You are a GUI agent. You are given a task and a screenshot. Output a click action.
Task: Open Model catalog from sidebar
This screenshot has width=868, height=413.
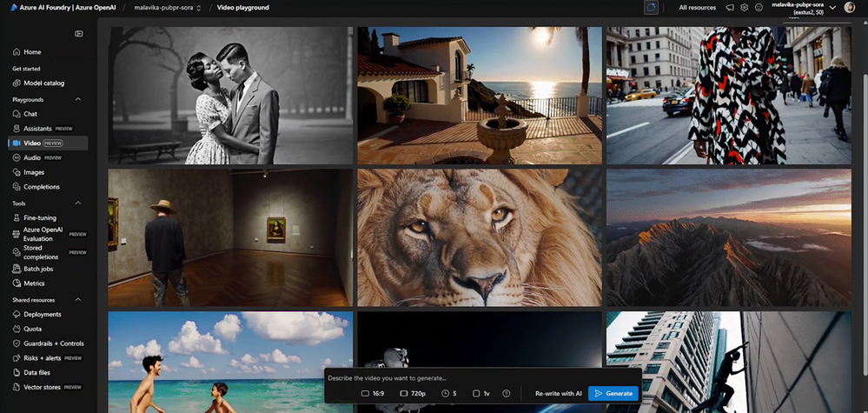click(x=43, y=83)
